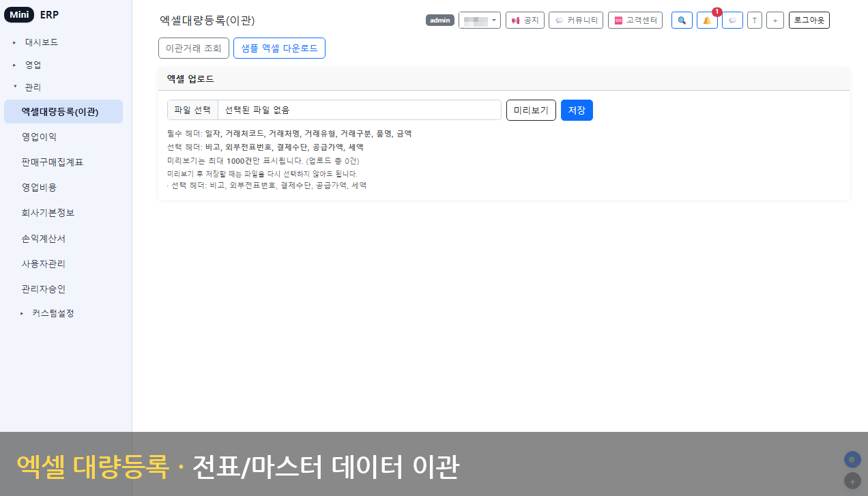Click the 미리보기는 최대 1000건만 표시됩니다 note
Viewport: 868px width, 496px height.
tap(263, 161)
